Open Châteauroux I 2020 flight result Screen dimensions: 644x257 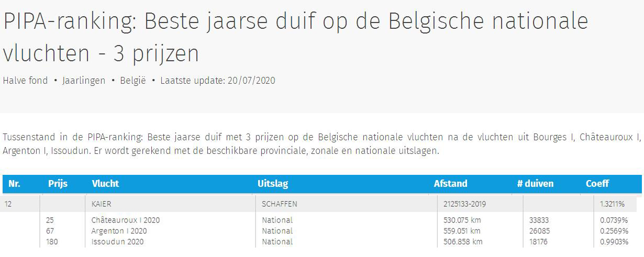coord(126,220)
